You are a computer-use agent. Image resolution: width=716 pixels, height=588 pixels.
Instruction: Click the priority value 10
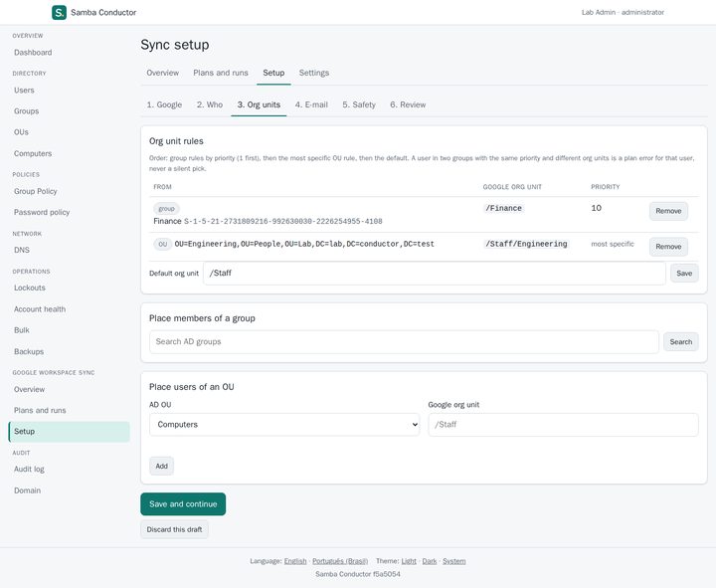(x=597, y=208)
